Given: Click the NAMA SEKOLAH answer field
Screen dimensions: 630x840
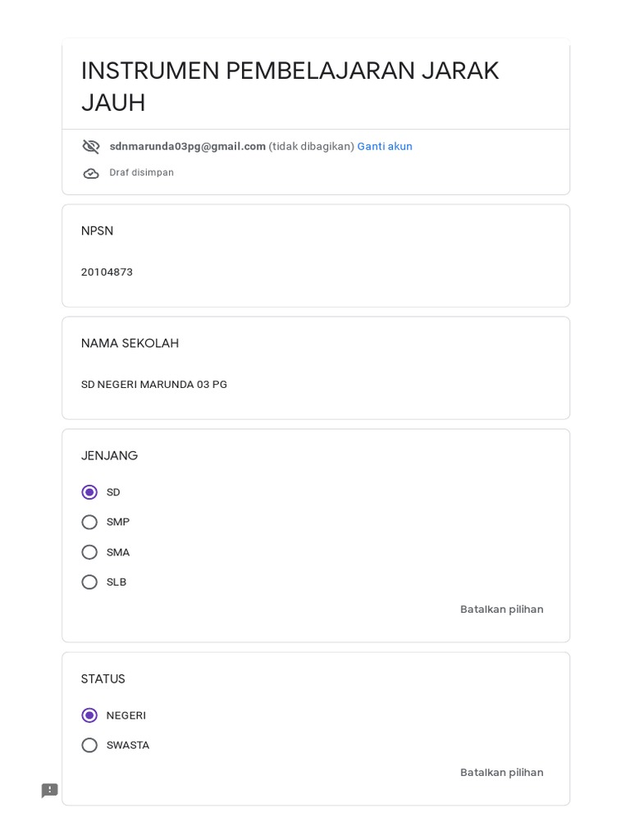Looking at the screenshot, I should [154, 385].
